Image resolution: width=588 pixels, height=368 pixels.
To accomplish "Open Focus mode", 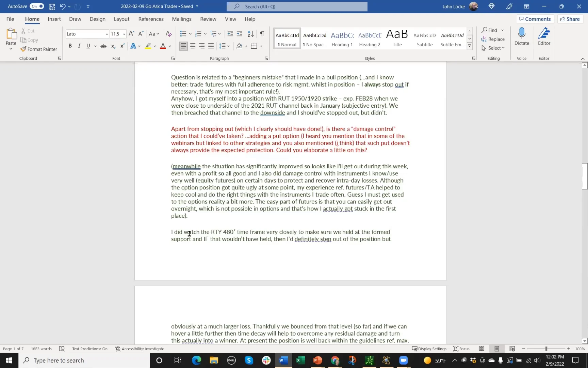I will 461,349.
